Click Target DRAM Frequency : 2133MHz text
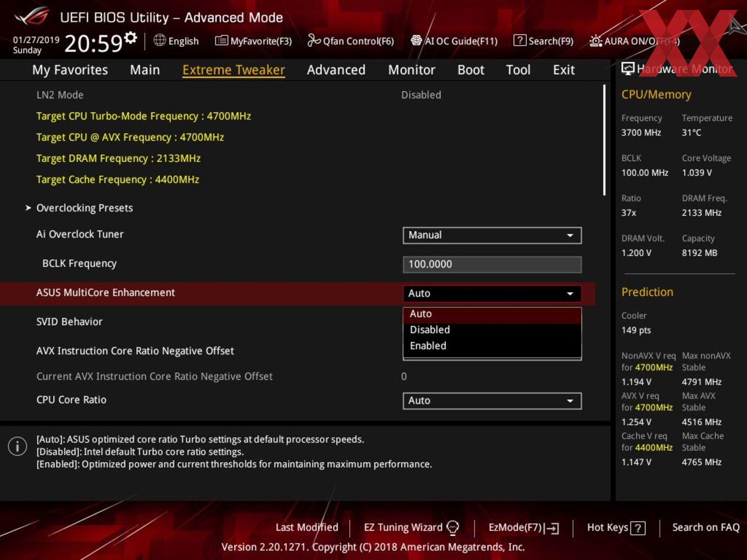Screen dimensions: 747x560 (x=118, y=159)
